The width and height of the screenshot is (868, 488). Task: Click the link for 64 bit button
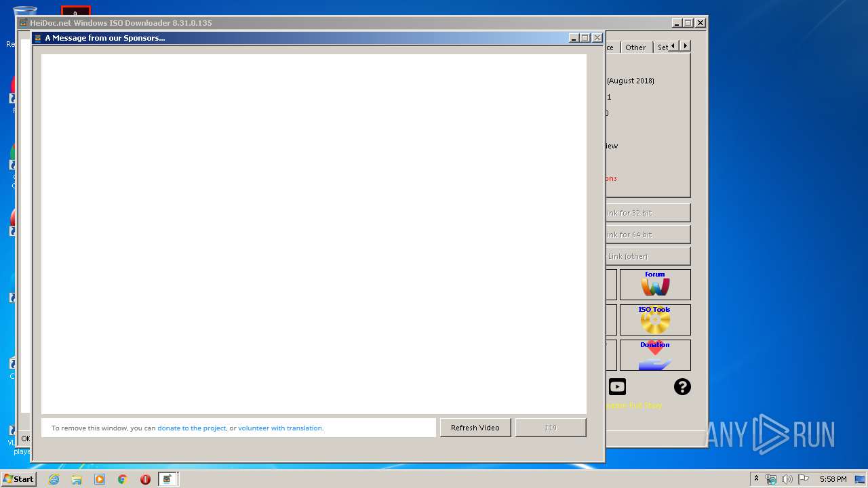point(648,235)
